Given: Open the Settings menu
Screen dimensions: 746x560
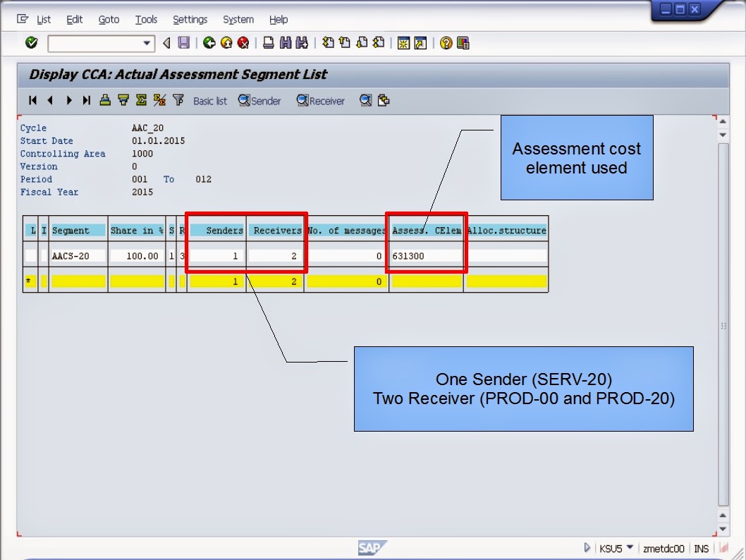Looking at the screenshot, I should pos(190,20).
